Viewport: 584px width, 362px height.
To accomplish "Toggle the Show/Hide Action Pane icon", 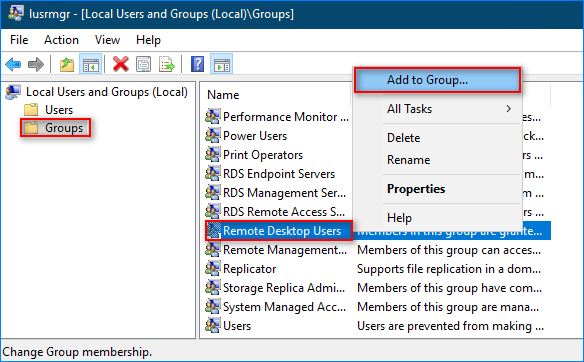I will [222, 64].
